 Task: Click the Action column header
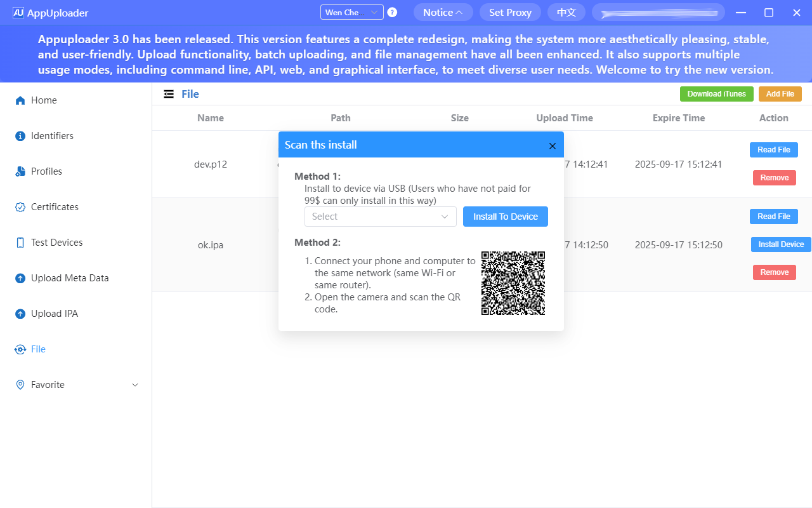774,118
